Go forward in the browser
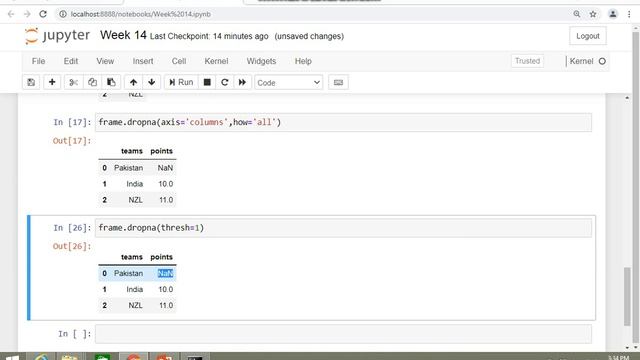The width and height of the screenshot is (640, 360). tap(27, 14)
